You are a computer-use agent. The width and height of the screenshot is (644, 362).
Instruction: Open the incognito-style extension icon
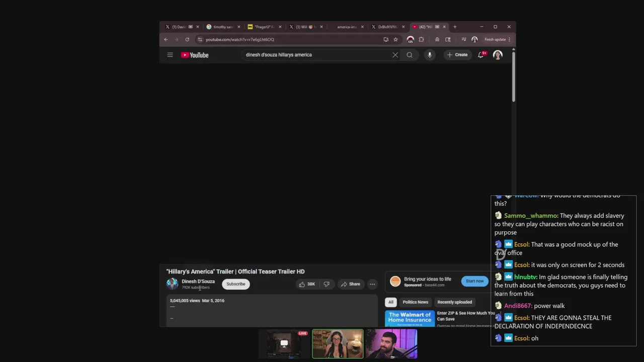[437, 39]
